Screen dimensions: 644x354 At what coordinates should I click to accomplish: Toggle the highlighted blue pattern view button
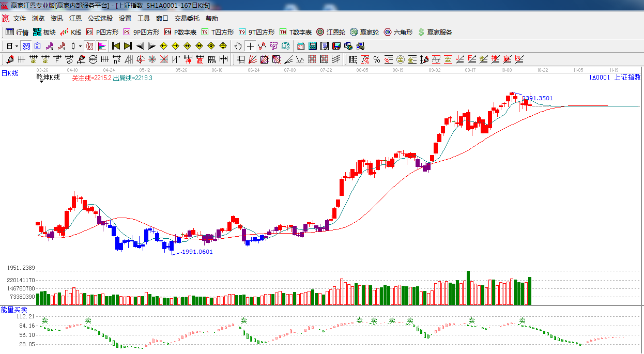[26, 46]
